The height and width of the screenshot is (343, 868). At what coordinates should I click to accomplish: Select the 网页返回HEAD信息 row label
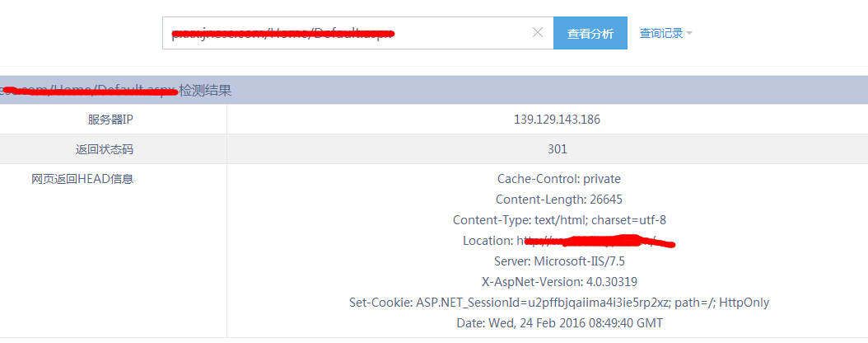click(x=82, y=179)
